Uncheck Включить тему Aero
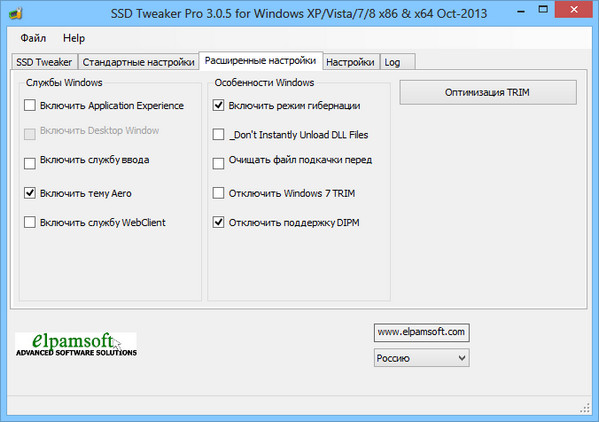This screenshot has width=599, height=422. (30, 193)
